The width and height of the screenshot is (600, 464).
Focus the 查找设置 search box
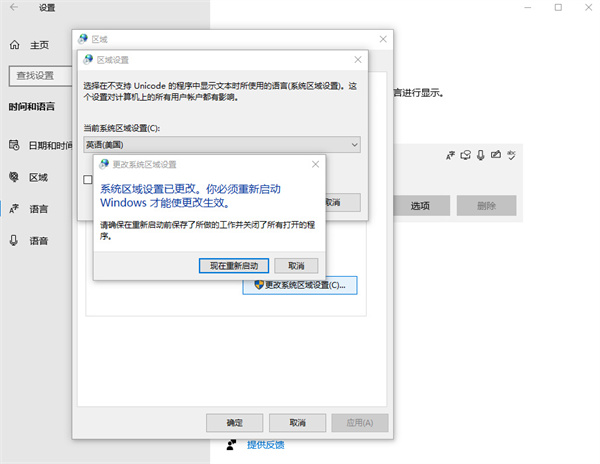tap(40, 76)
